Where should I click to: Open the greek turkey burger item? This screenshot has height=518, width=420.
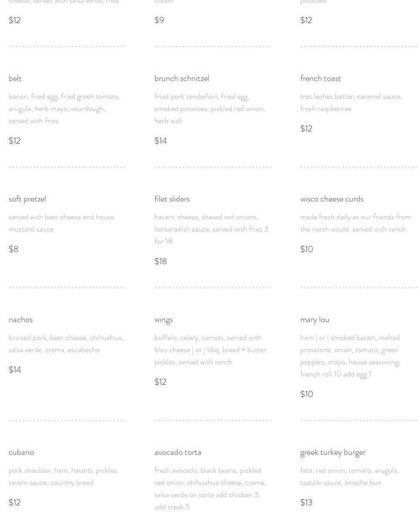click(x=333, y=452)
